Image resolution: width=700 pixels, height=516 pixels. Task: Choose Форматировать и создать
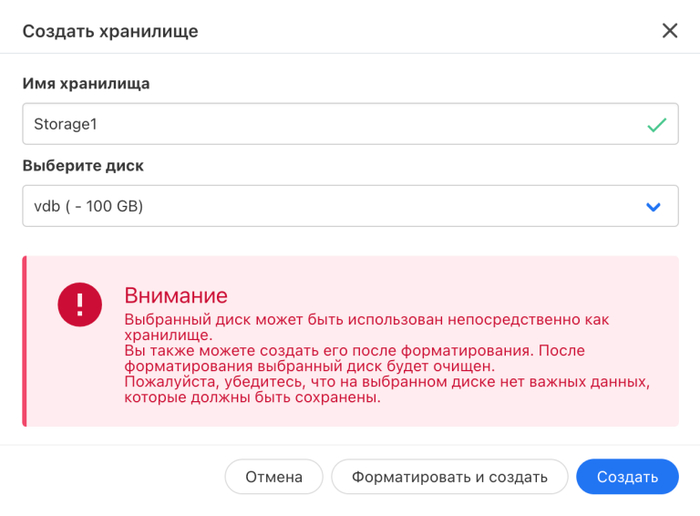click(449, 477)
